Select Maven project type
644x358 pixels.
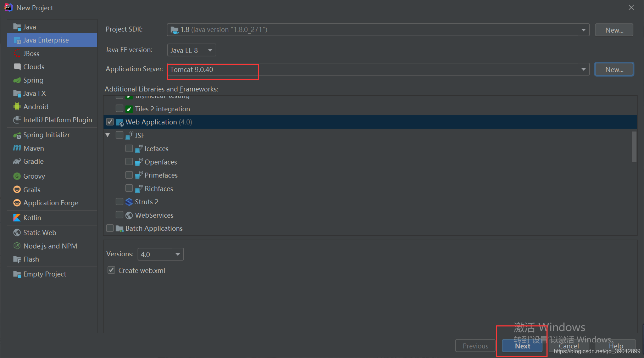pos(52,148)
